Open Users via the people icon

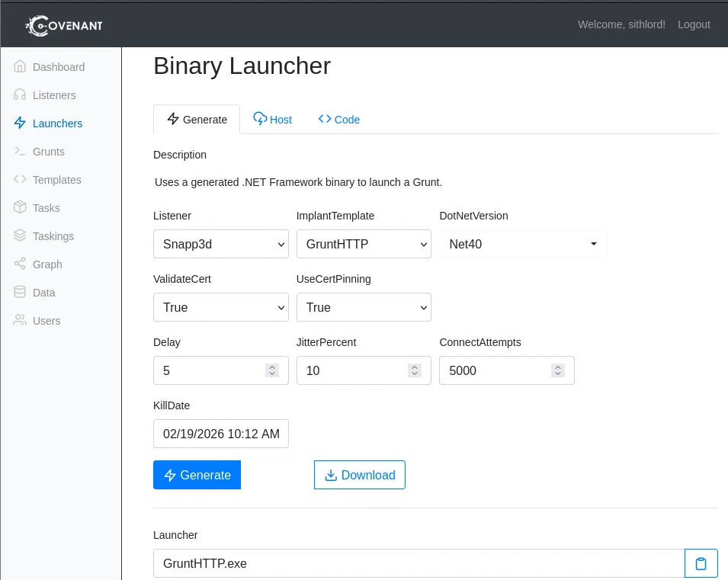click(19, 320)
